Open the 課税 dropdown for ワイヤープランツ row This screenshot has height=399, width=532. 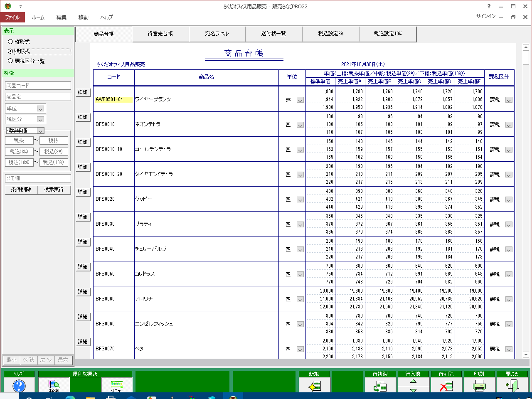click(509, 100)
